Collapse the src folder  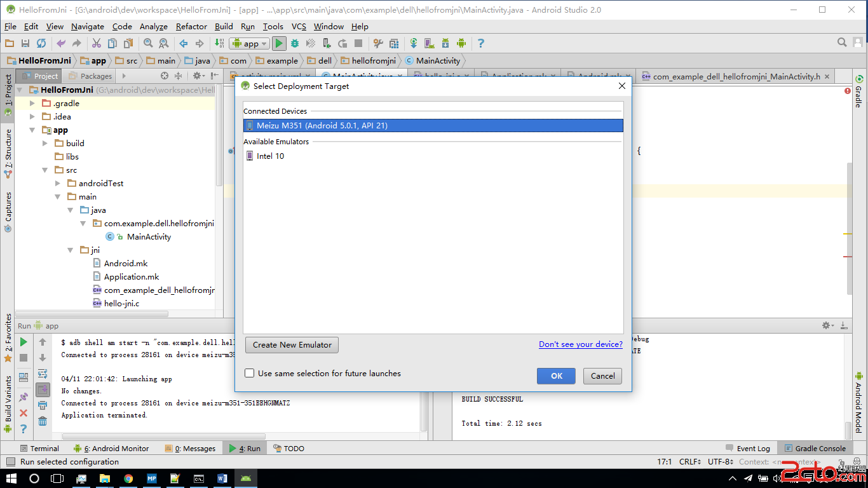(45, 170)
